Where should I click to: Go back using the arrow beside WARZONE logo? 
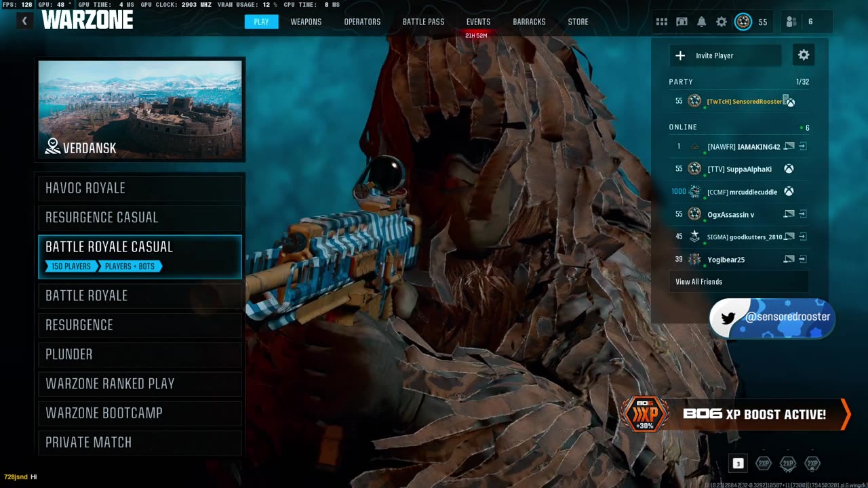[x=24, y=21]
